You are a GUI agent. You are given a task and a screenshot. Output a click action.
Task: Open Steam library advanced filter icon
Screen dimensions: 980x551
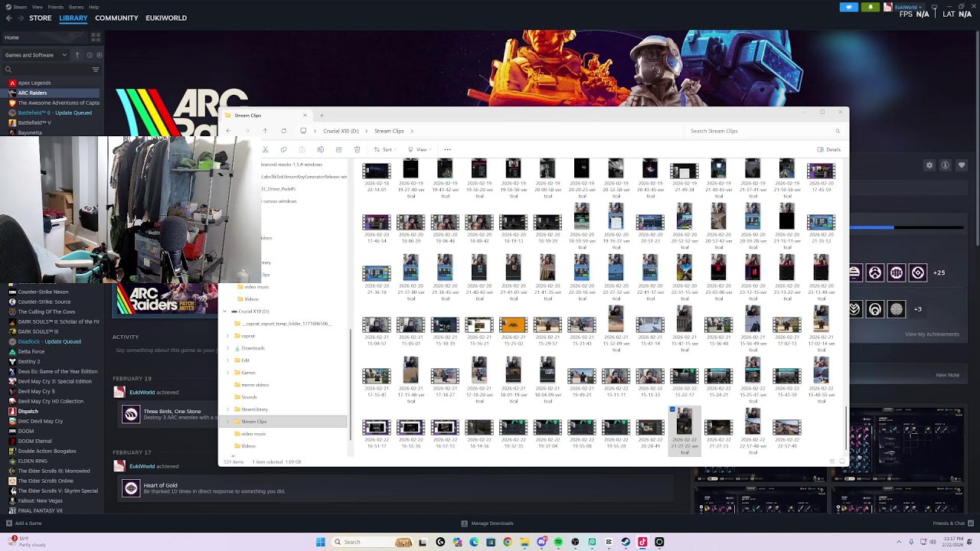96,70
